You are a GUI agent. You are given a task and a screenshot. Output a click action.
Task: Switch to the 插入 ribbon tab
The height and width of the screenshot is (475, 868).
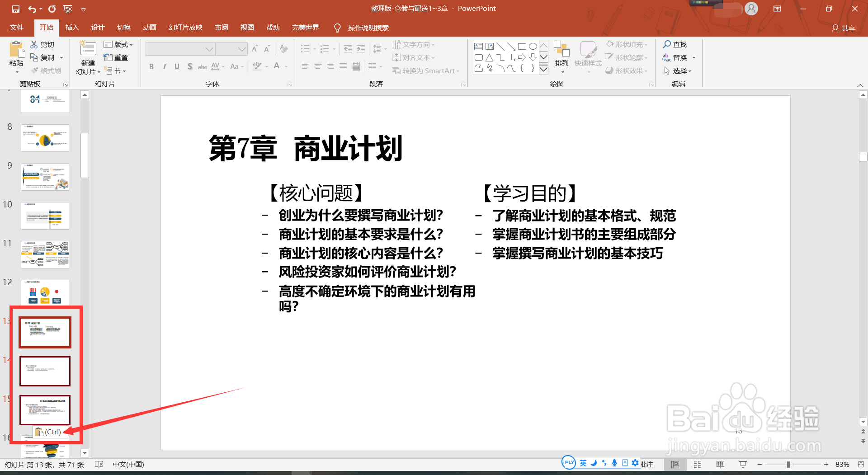[x=72, y=28]
